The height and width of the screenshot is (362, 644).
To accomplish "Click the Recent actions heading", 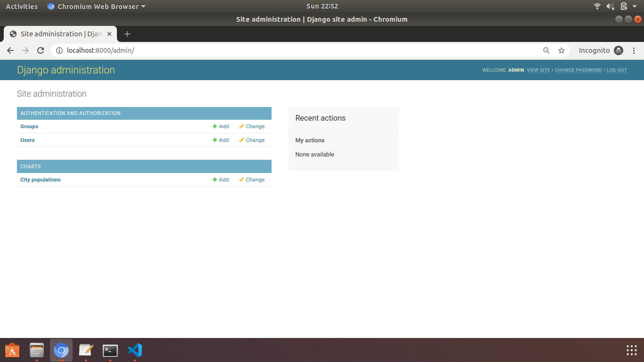I will [321, 118].
